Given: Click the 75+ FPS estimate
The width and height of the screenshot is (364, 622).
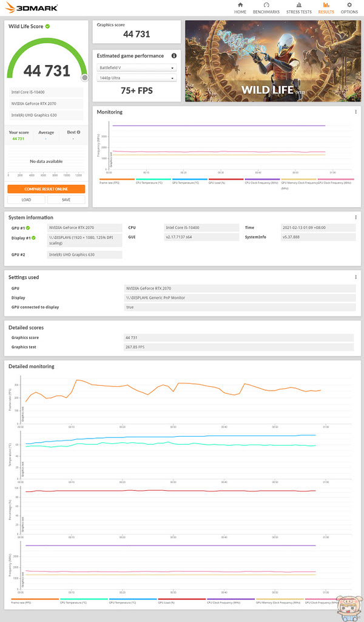Looking at the screenshot, I should pos(136,91).
